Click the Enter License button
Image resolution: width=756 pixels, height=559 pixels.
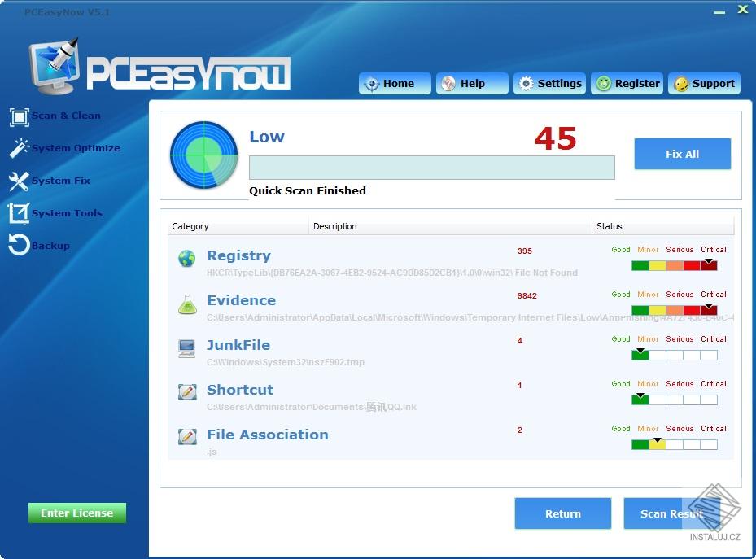pos(76,513)
